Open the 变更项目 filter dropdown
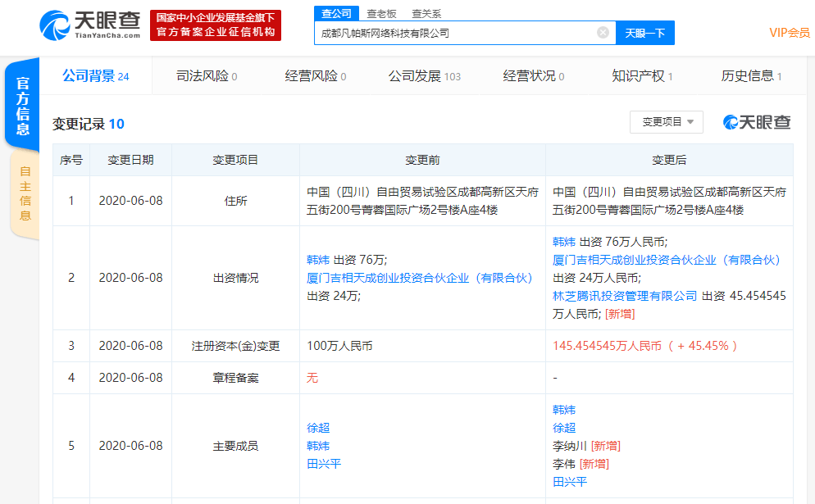This screenshot has height=504, width=815. click(666, 122)
